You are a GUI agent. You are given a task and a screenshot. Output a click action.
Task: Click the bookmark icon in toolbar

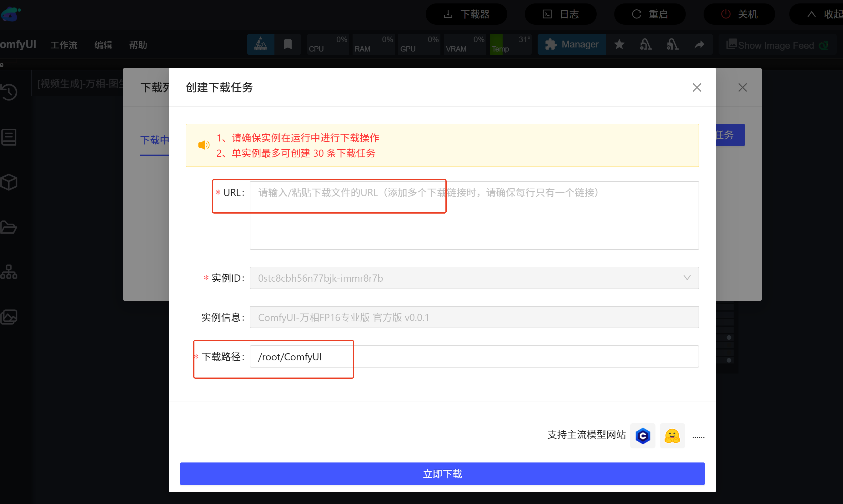point(288,44)
